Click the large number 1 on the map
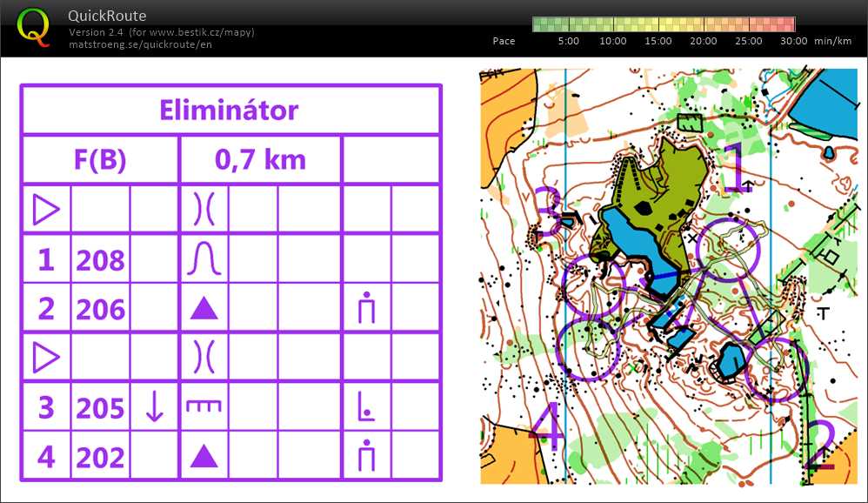 pyautogui.click(x=736, y=168)
